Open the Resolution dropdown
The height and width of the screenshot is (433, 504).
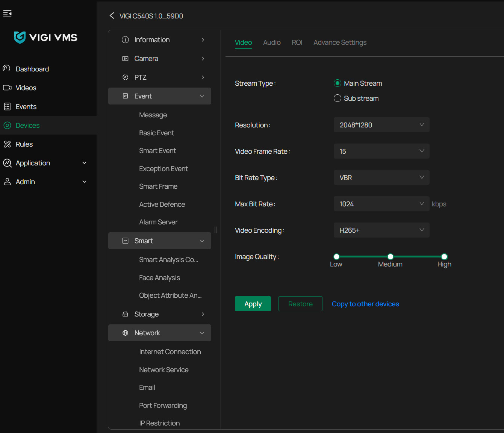click(381, 125)
